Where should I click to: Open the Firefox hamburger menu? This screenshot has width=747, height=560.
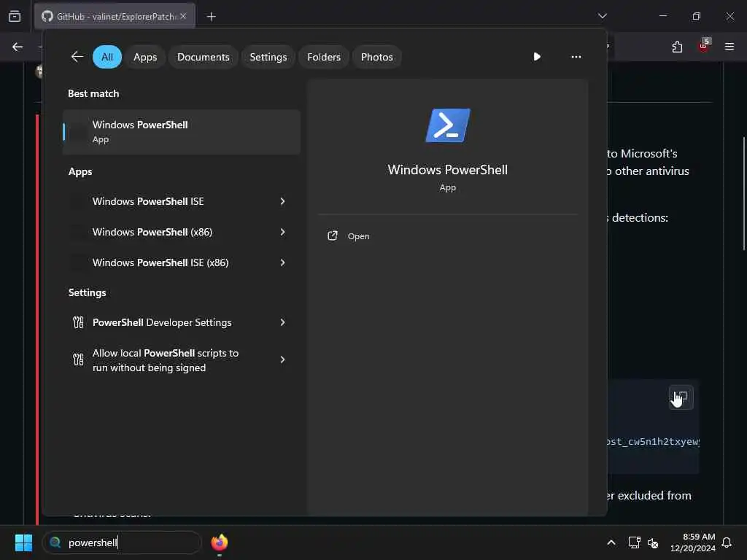pyautogui.click(x=729, y=47)
